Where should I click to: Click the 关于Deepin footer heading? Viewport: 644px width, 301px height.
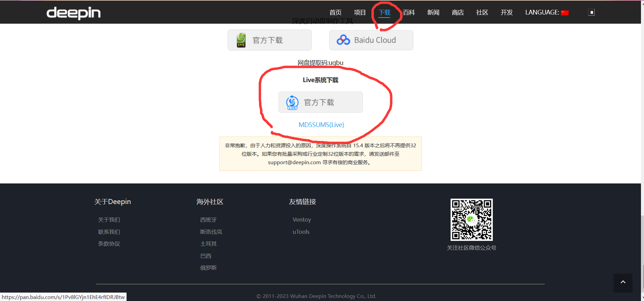pos(112,202)
